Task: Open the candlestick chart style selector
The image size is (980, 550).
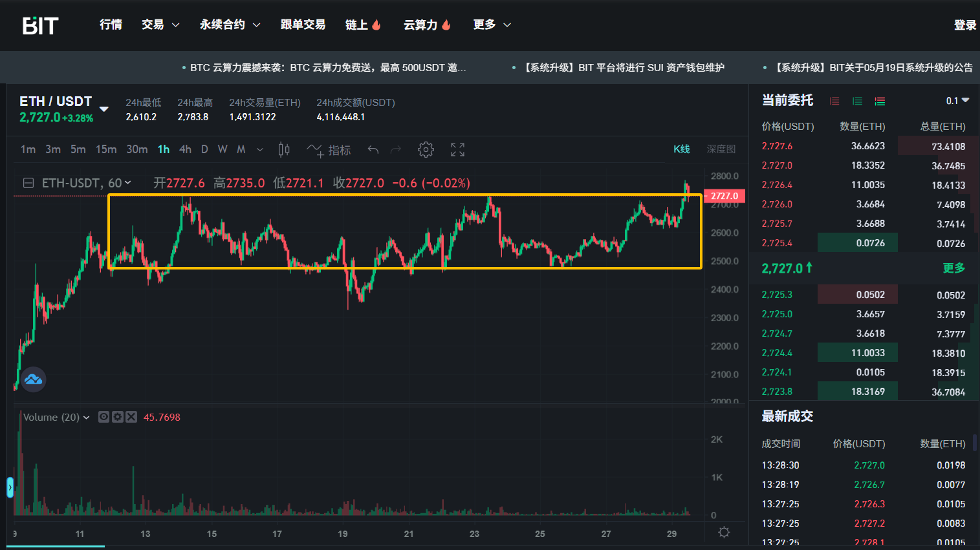Action: pyautogui.click(x=283, y=150)
